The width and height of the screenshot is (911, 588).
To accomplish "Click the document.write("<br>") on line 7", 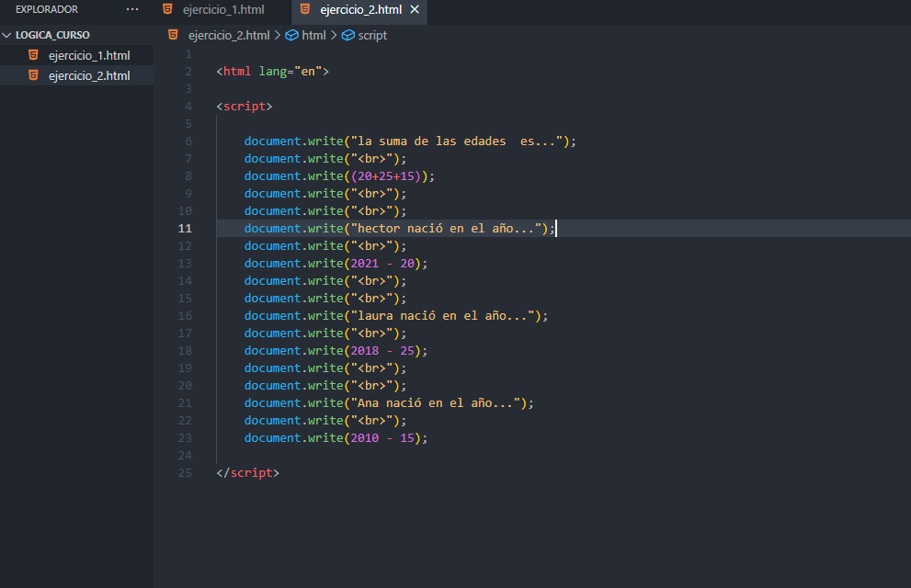I will [325, 158].
